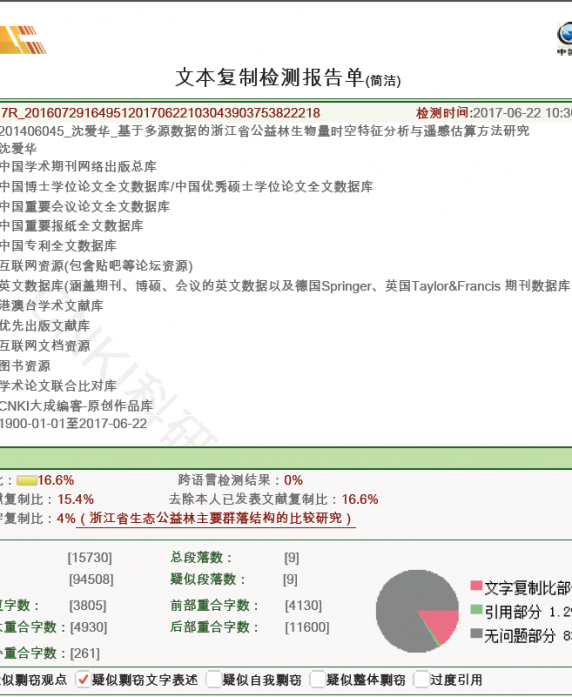Image resolution: width=572 pixels, height=697 pixels.
Task: Click 中国重要报纸全文数据库 entry
Action: click(x=72, y=226)
